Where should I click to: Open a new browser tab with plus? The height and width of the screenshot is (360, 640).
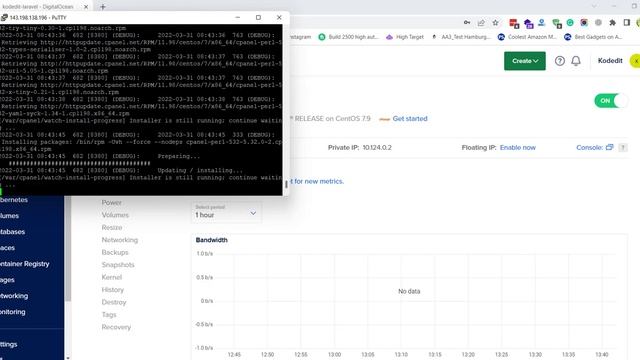click(103, 7)
